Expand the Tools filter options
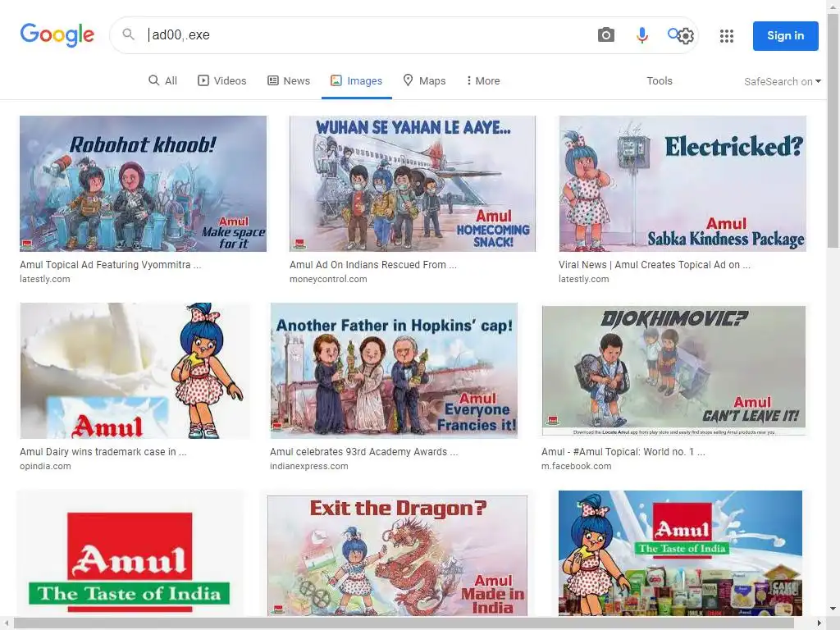 (x=659, y=81)
